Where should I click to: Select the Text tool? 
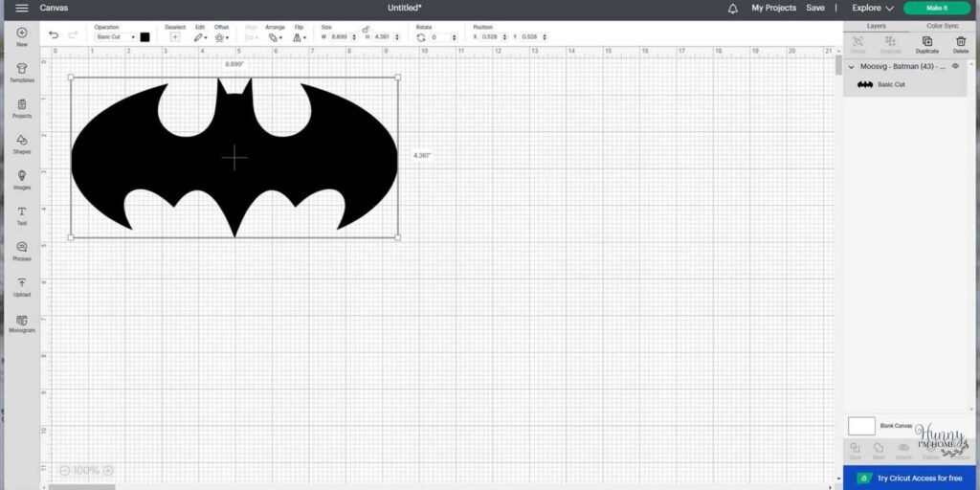[22, 215]
